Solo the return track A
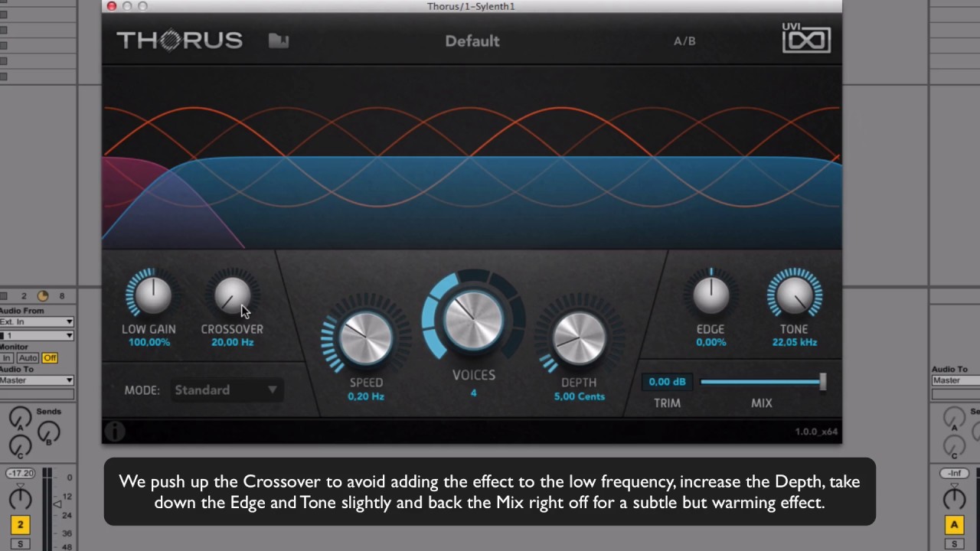This screenshot has width=980, height=551. tap(954, 544)
